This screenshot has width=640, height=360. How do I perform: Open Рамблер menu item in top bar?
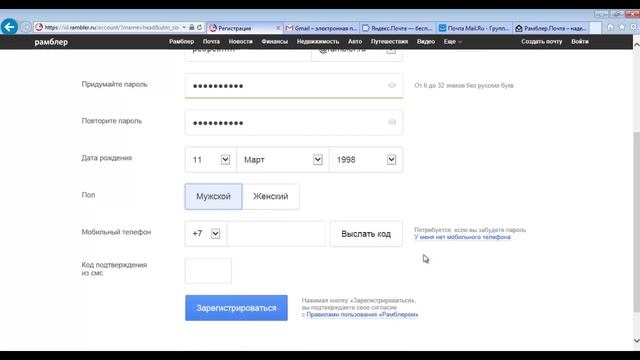182,42
